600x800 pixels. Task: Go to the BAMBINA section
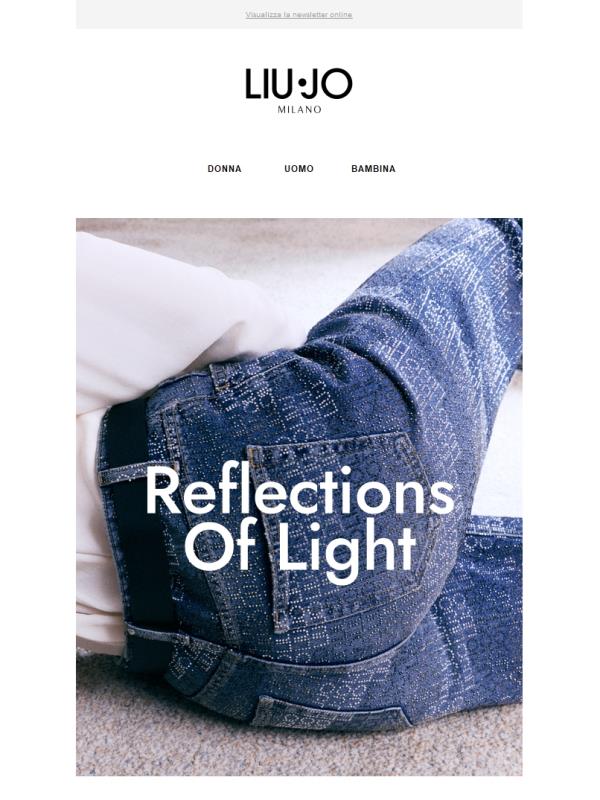(x=373, y=169)
